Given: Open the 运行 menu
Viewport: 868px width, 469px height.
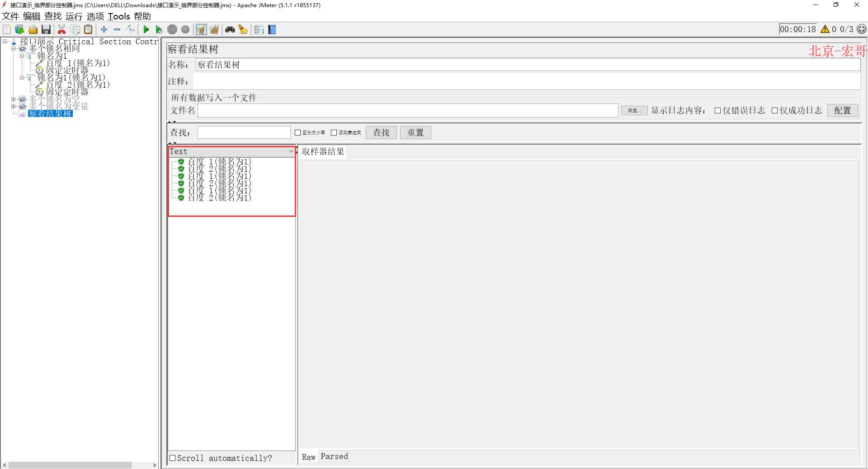Looking at the screenshot, I should click(x=74, y=16).
